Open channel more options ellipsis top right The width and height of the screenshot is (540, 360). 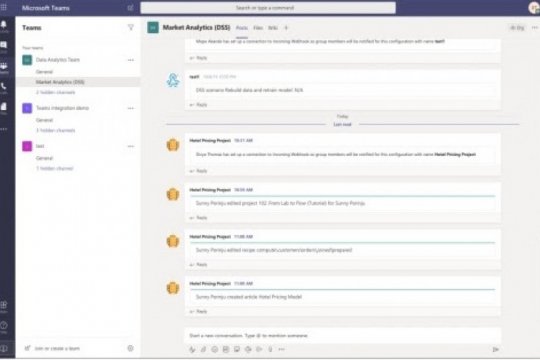click(534, 28)
